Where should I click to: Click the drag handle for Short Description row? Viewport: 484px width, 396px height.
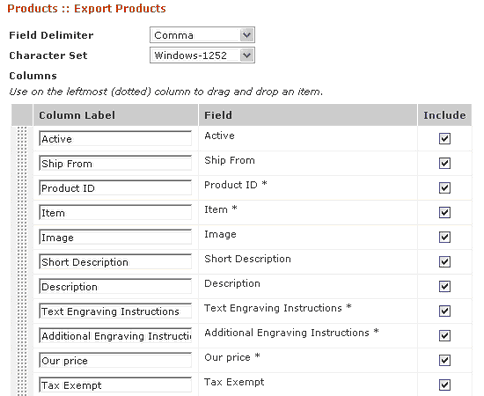(x=22, y=262)
